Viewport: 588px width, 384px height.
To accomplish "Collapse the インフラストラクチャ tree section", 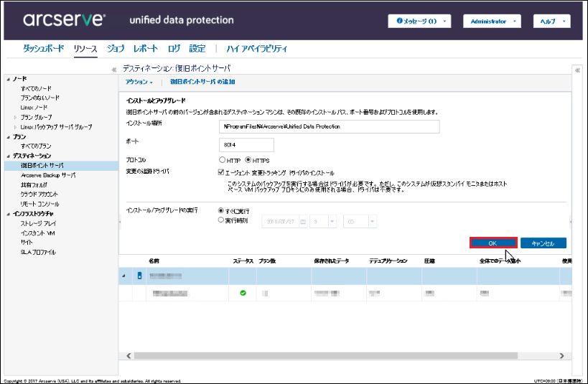I will point(8,214).
